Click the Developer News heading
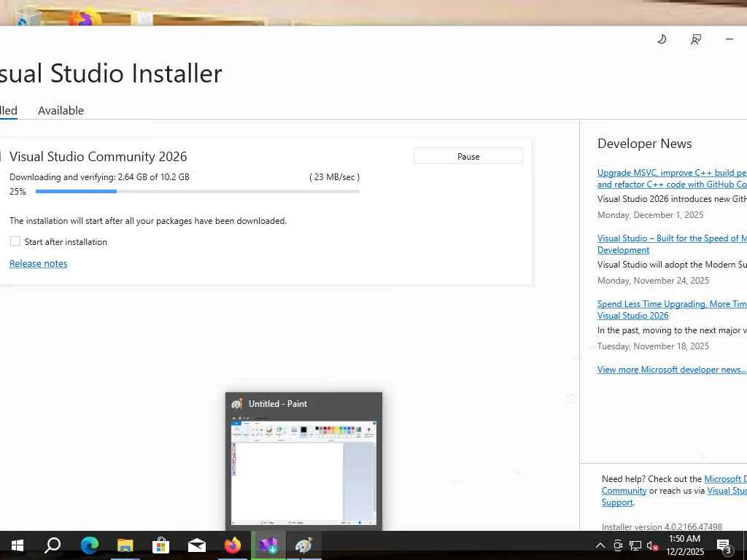The height and width of the screenshot is (560, 747). [645, 144]
